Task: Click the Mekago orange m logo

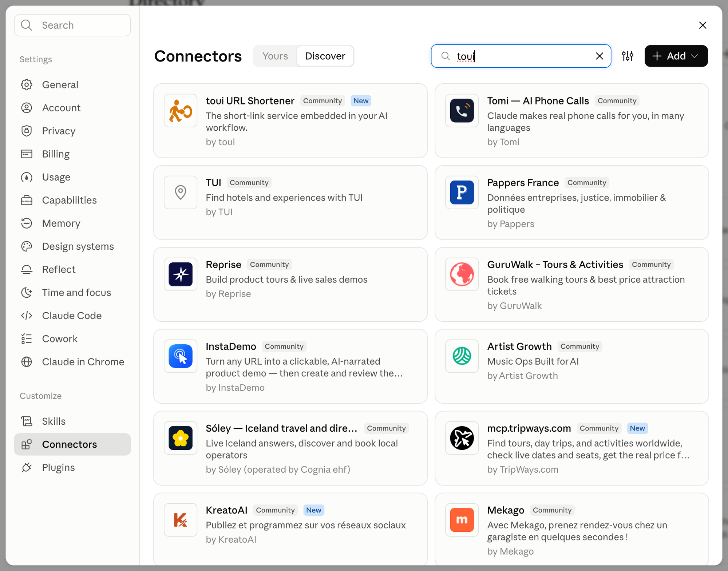Action: [462, 520]
